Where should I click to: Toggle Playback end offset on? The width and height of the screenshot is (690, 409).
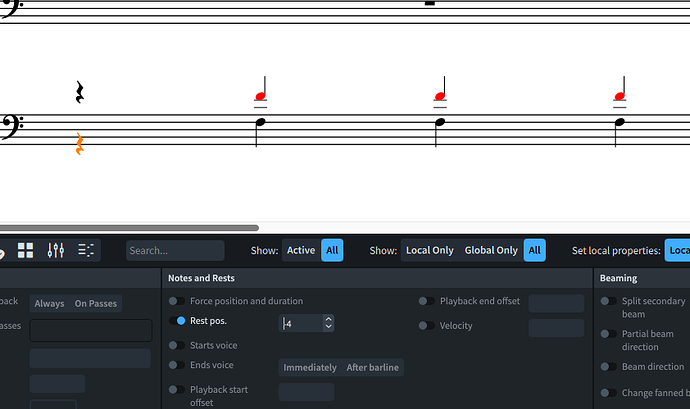pos(427,301)
